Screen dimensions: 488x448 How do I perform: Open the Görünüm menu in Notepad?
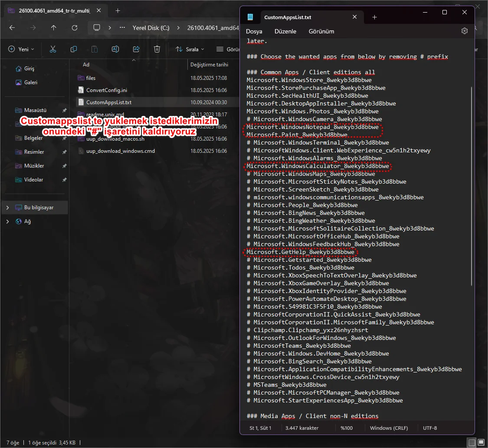click(x=321, y=31)
